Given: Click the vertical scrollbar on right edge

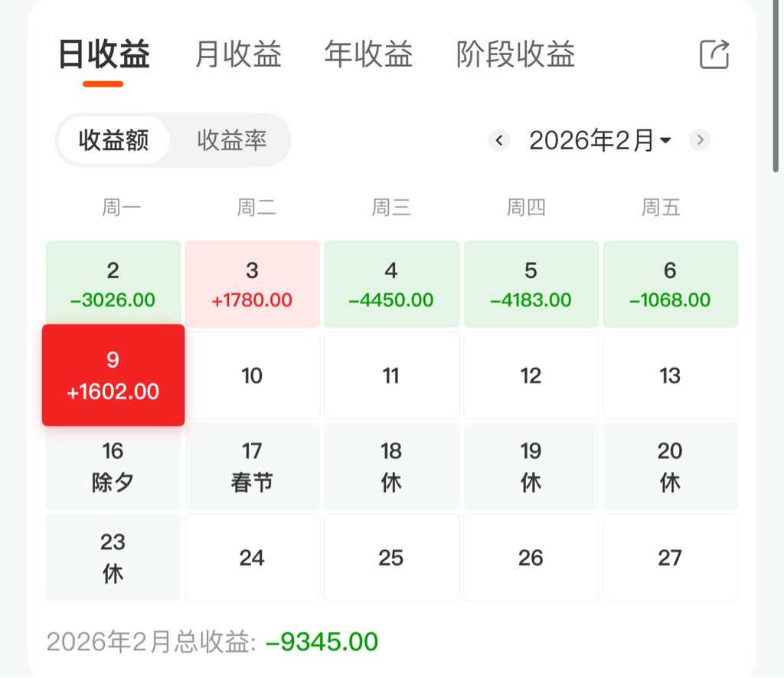Looking at the screenshot, I should [776, 86].
